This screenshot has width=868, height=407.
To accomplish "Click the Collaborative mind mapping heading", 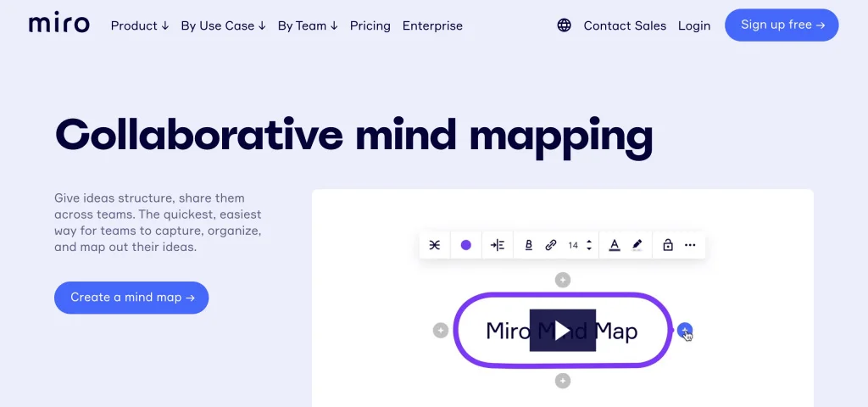I will (353, 137).
